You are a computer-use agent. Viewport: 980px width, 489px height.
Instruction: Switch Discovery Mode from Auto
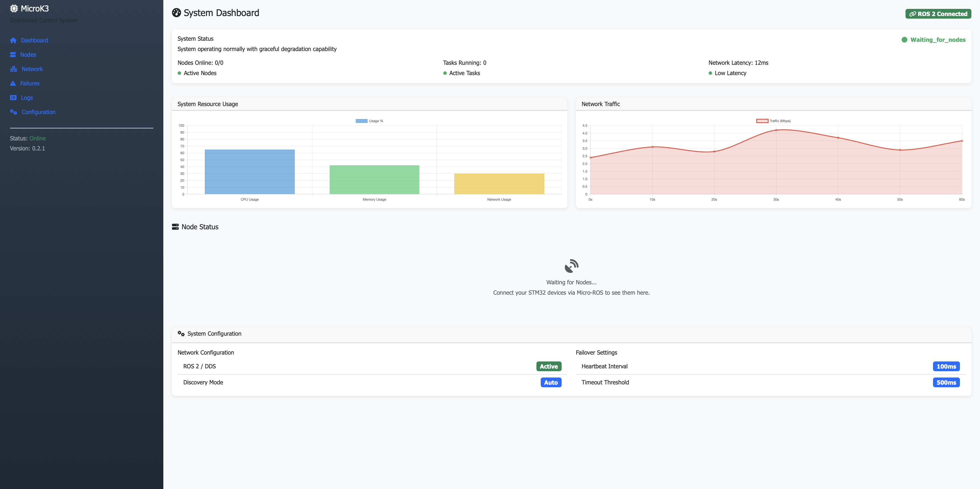[x=551, y=382]
